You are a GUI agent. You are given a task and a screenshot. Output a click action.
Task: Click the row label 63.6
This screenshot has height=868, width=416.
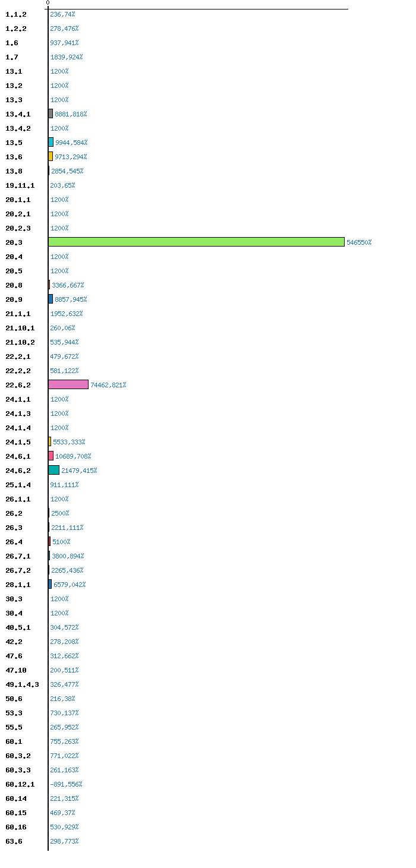pyautogui.click(x=14, y=841)
